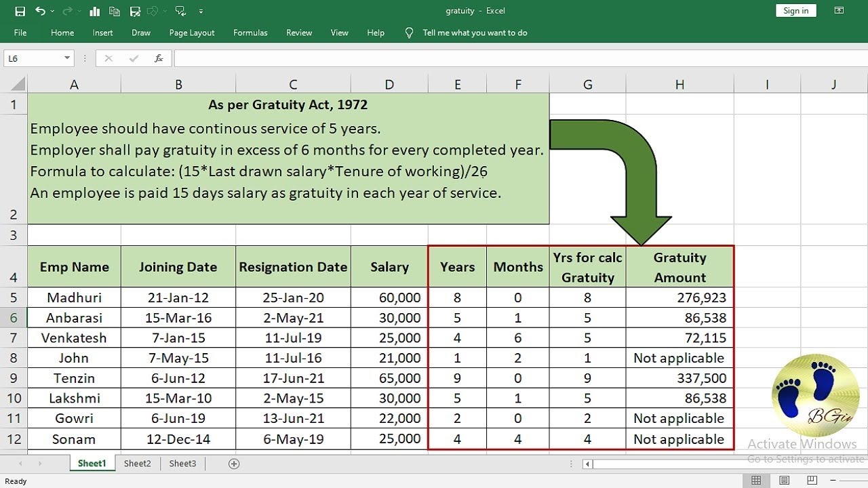
Task: Click the next sheet navigation arrow
Action: (39, 464)
